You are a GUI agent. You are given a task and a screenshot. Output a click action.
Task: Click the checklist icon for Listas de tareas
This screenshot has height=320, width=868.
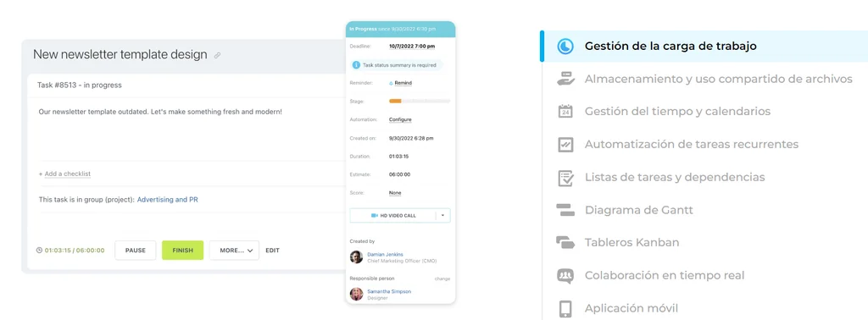pos(565,178)
